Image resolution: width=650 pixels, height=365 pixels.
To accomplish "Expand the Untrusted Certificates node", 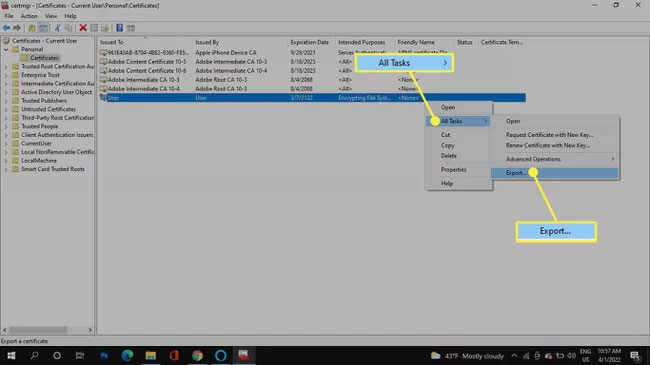I will 6,109.
